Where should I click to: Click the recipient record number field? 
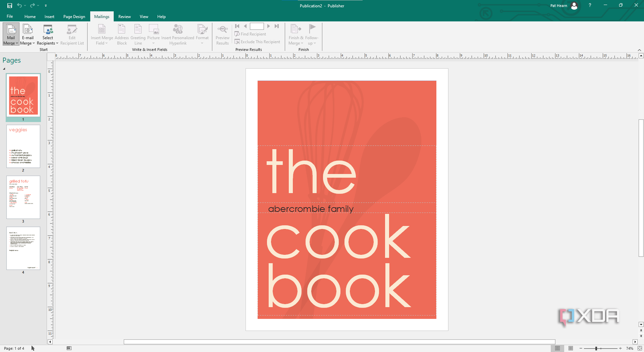point(257,26)
